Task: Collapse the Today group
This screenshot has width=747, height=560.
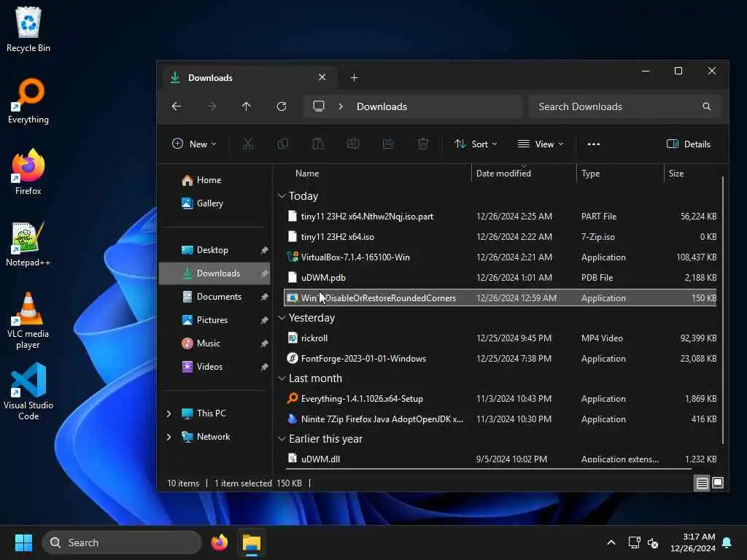Action: [x=282, y=196]
